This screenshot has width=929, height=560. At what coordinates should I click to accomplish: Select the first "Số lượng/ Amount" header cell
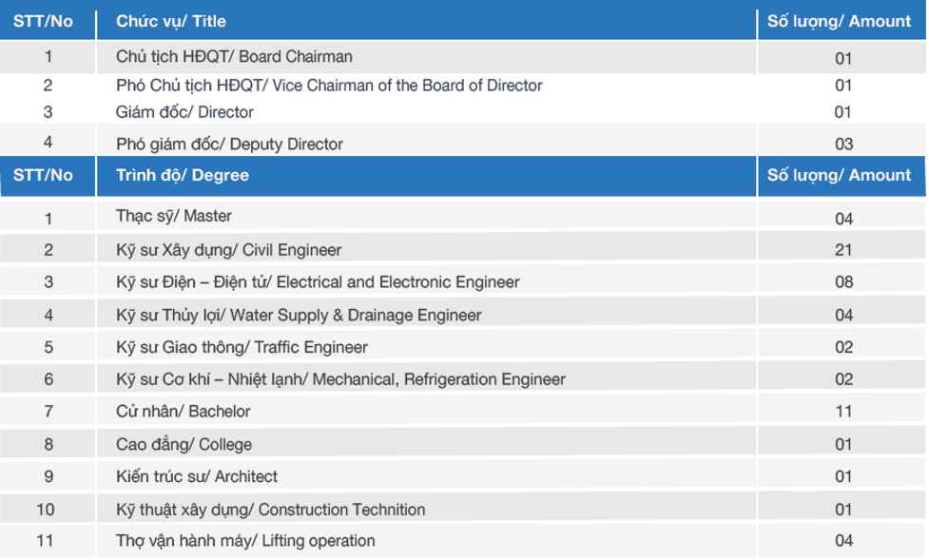(842, 21)
